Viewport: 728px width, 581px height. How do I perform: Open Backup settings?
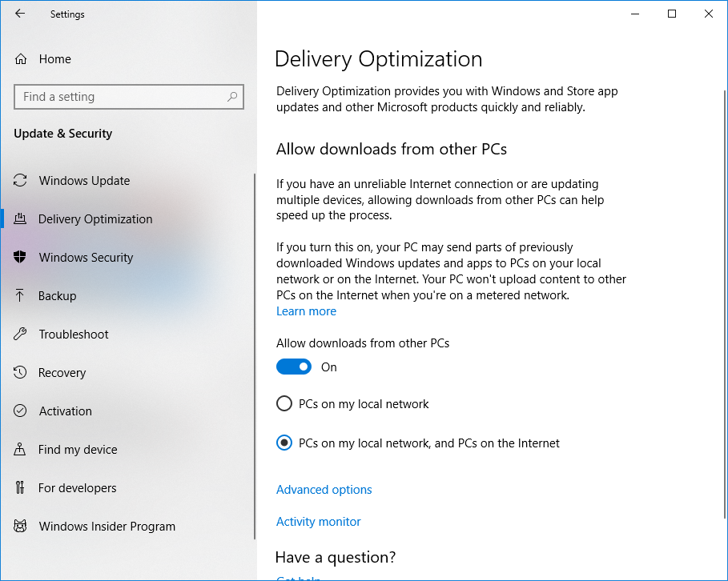[127, 295]
